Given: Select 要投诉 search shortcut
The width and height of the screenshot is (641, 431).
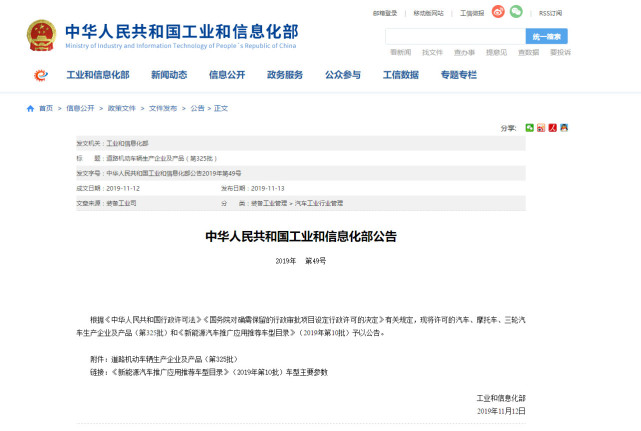Looking at the screenshot, I should pos(560,52).
